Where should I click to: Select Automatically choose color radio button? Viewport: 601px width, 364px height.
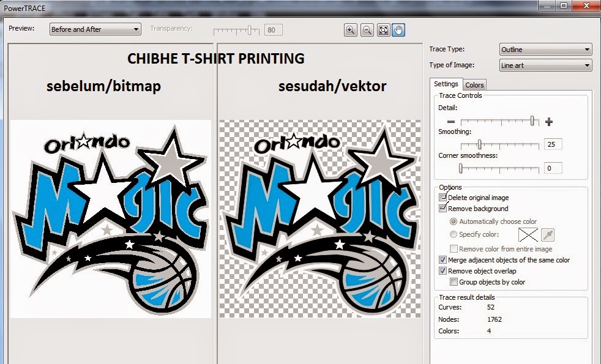[454, 221]
